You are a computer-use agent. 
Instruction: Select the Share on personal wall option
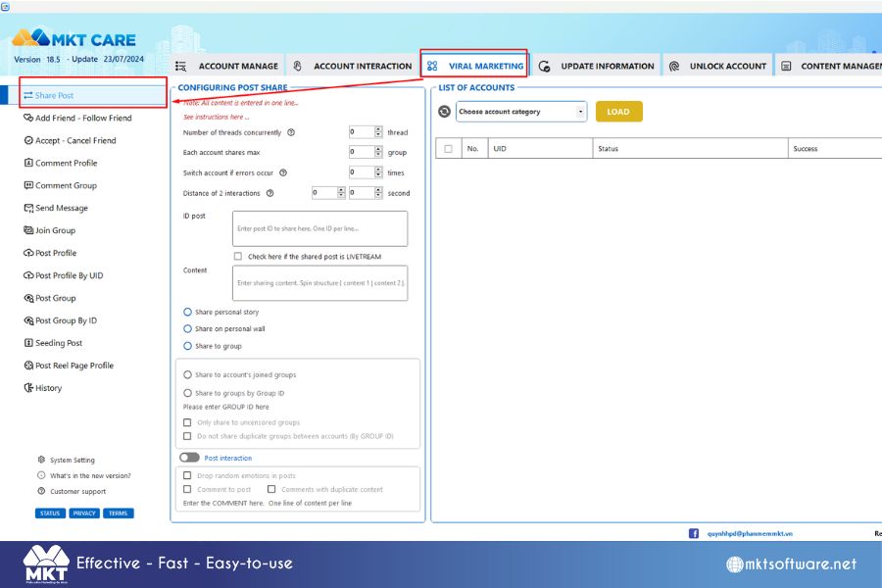[188, 328]
